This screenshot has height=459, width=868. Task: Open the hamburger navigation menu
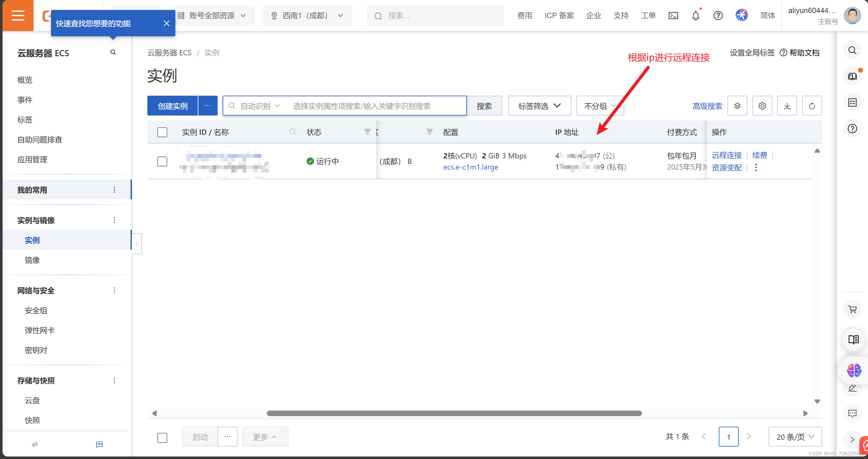coord(18,15)
